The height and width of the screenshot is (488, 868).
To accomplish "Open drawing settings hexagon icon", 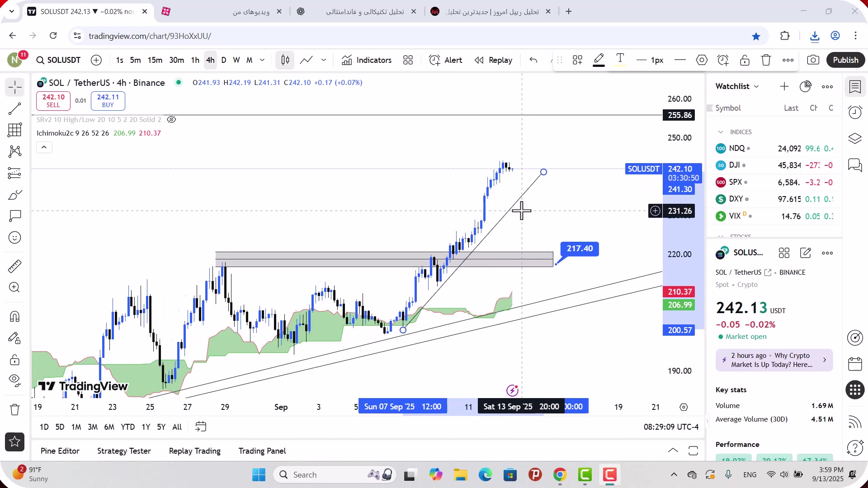I will pyautogui.click(x=702, y=60).
